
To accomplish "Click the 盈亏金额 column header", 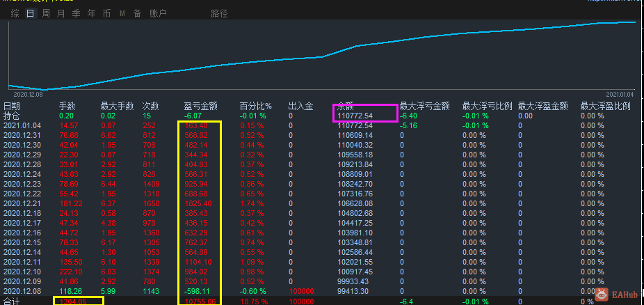I will pos(200,107).
